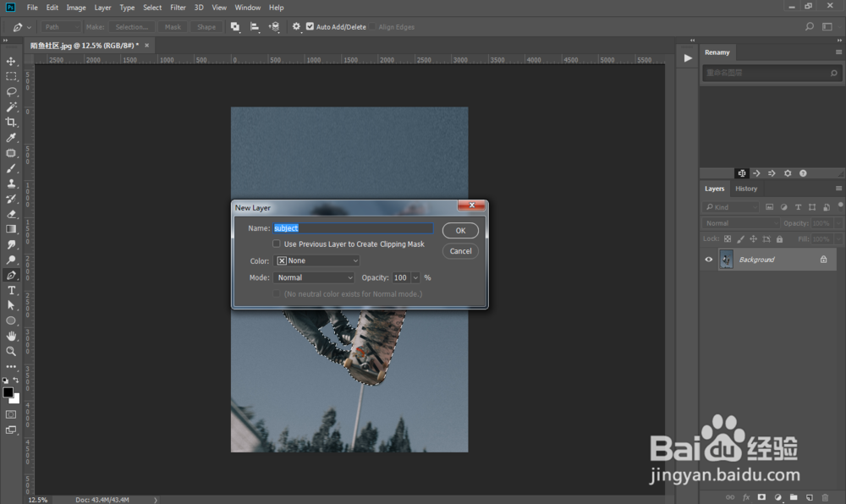Select the Path Selection tool

(x=11, y=305)
